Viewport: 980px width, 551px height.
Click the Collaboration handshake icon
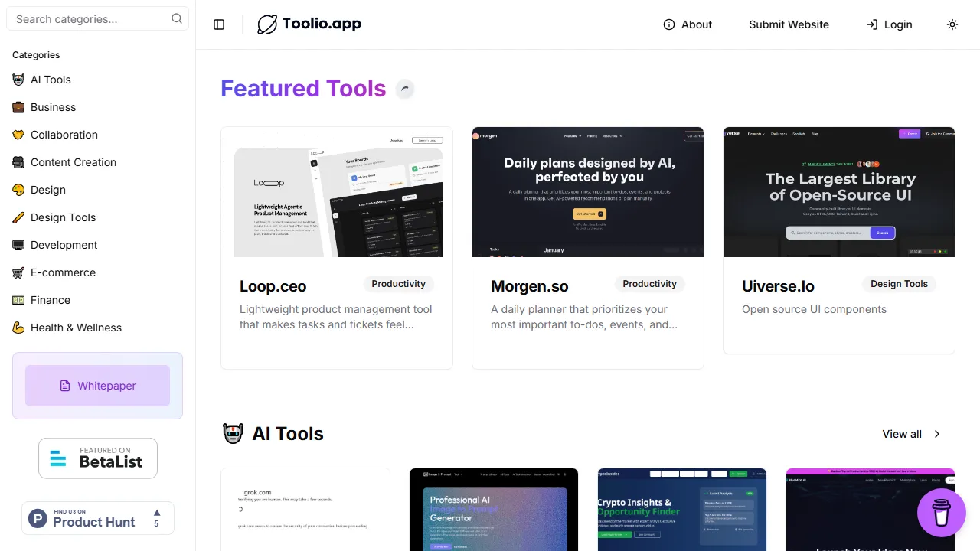pos(18,135)
